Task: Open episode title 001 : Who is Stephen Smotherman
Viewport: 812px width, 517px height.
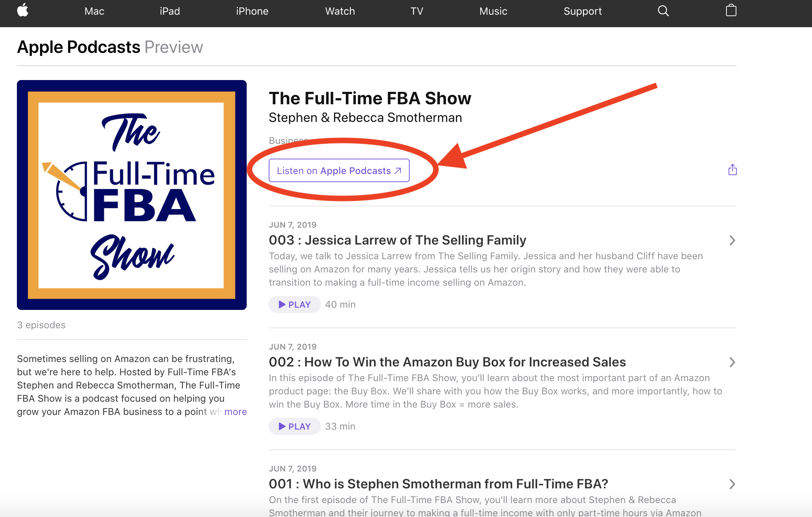Action: [x=438, y=484]
